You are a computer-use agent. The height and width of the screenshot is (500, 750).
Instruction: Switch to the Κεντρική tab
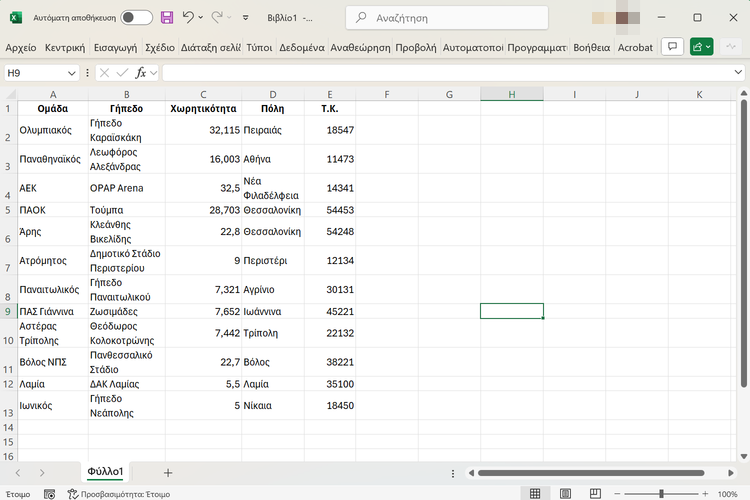click(65, 47)
